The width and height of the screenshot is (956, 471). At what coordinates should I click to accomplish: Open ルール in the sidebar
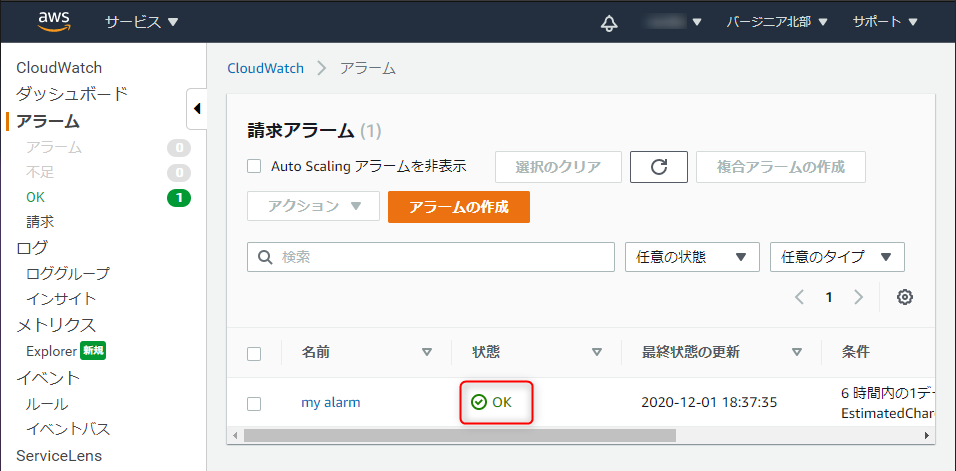click(47, 404)
